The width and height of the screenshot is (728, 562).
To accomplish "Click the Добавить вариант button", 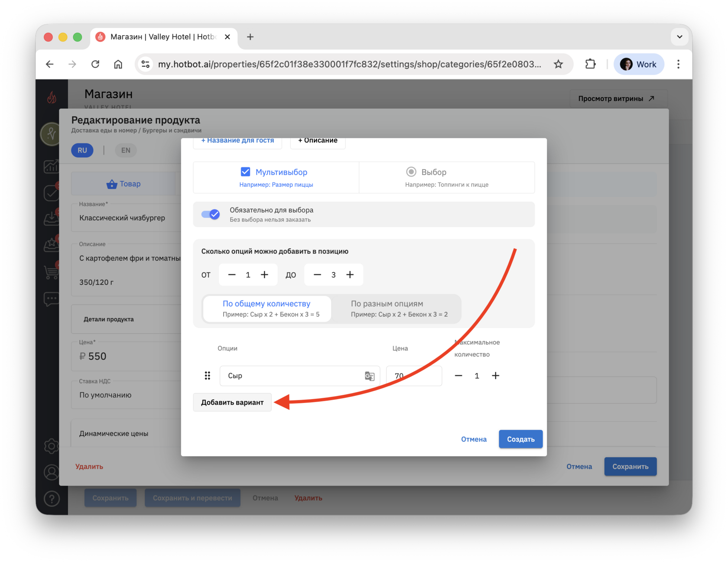I will coord(232,403).
